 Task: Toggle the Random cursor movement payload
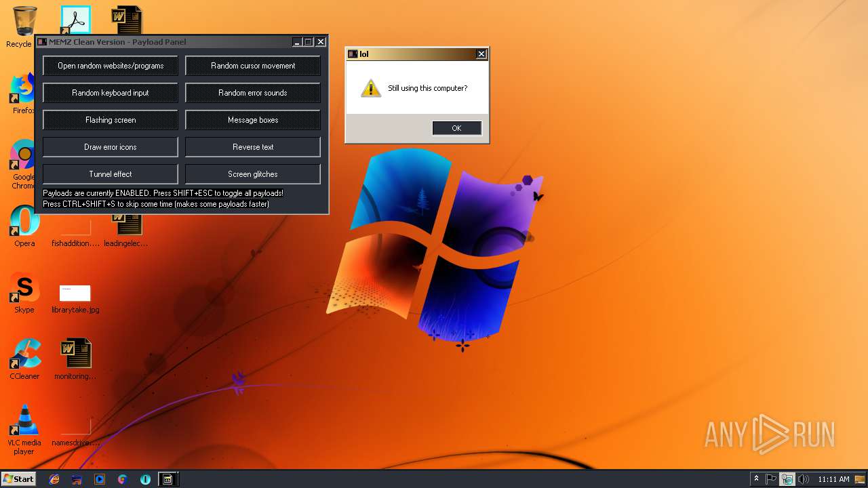pos(253,66)
